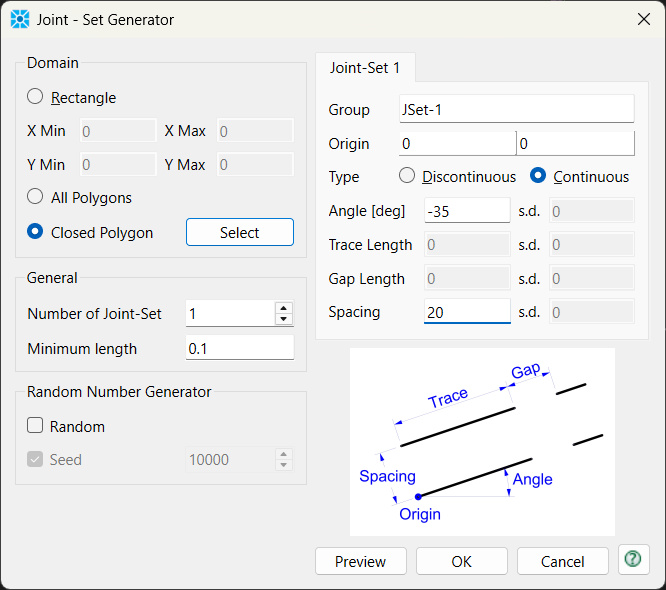
Task: Increase Number of Joint-Set with up arrow
Action: tap(284, 308)
